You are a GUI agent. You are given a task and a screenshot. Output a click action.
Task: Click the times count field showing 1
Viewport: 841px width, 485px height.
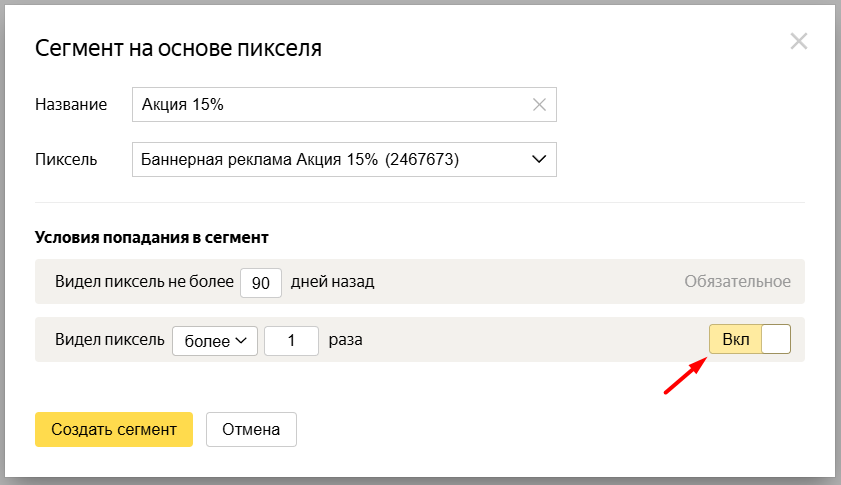pyautogui.click(x=291, y=341)
